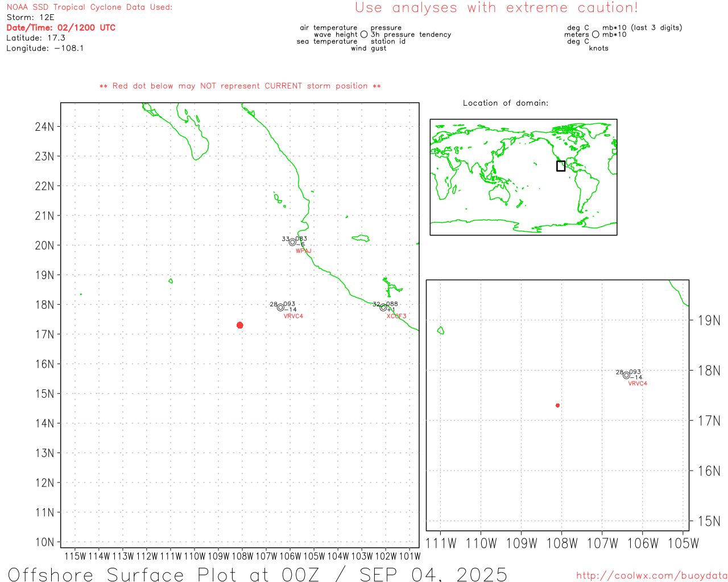728x582 pixels.
Task: Click the 24N latitude label on main map
Action: (44, 127)
